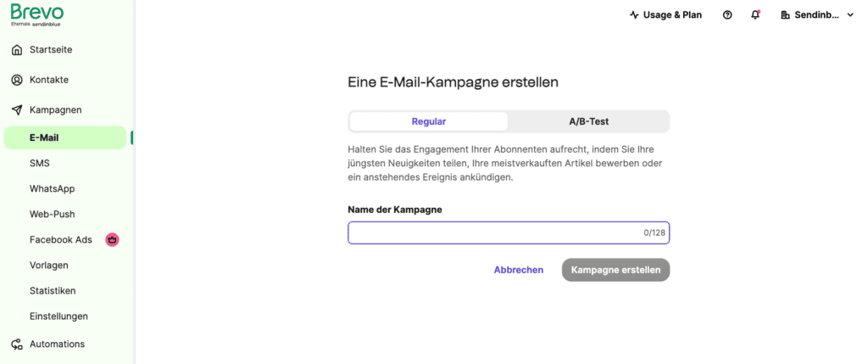
Task: Switch to A/B-Test campaign type
Action: click(x=589, y=121)
